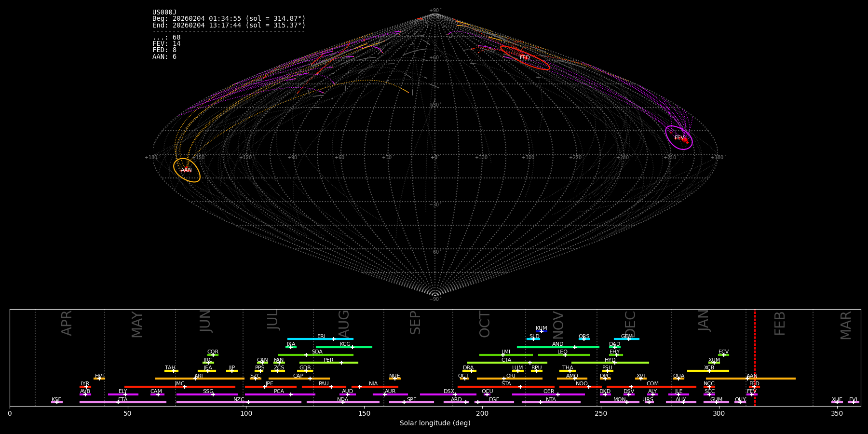Click the CAP shower label in timeline
This screenshot has width=868, height=434.
(x=298, y=376)
